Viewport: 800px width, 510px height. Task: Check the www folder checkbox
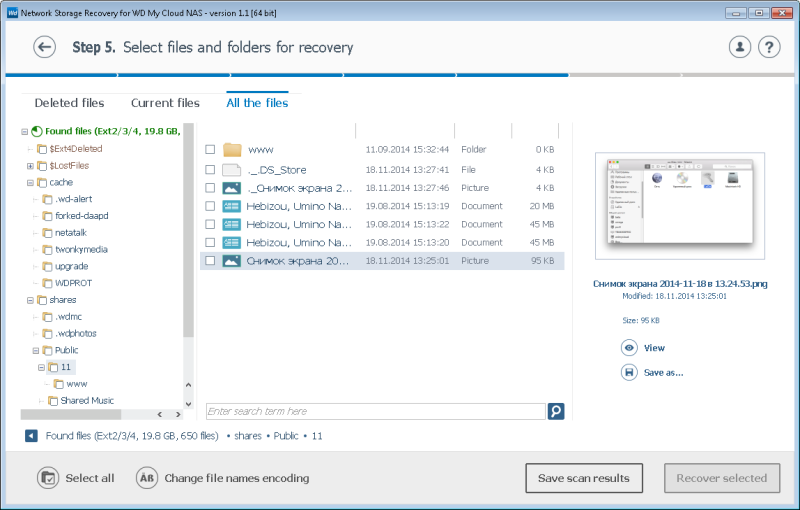(x=210, y=149)
